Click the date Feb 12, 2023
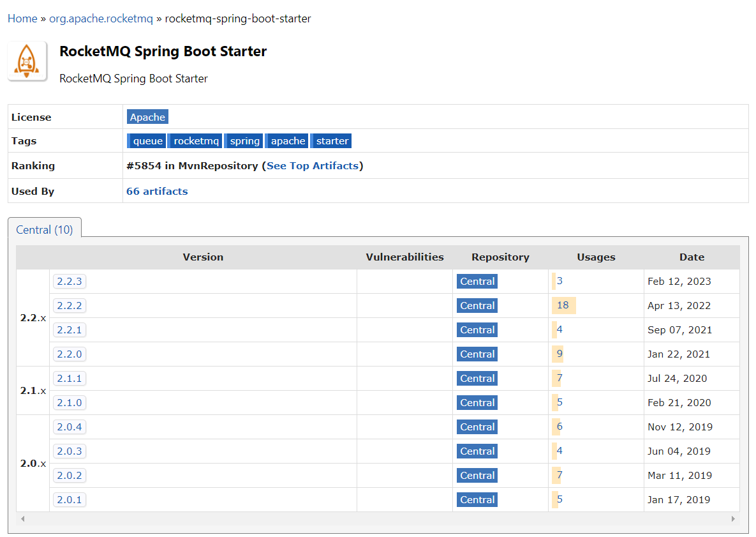The height and width of the screenshot is (537, 756). pyautogui.click(x=679, y=282)
